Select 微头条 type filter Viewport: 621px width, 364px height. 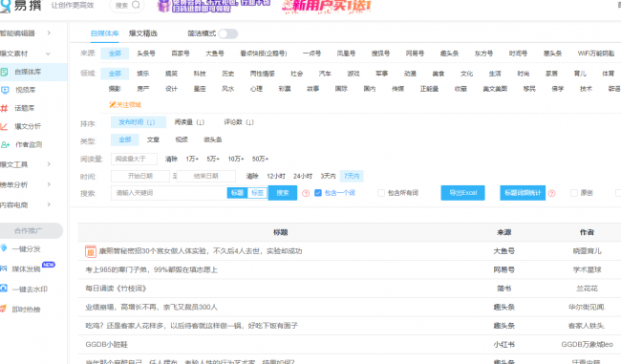pos(213,139)
